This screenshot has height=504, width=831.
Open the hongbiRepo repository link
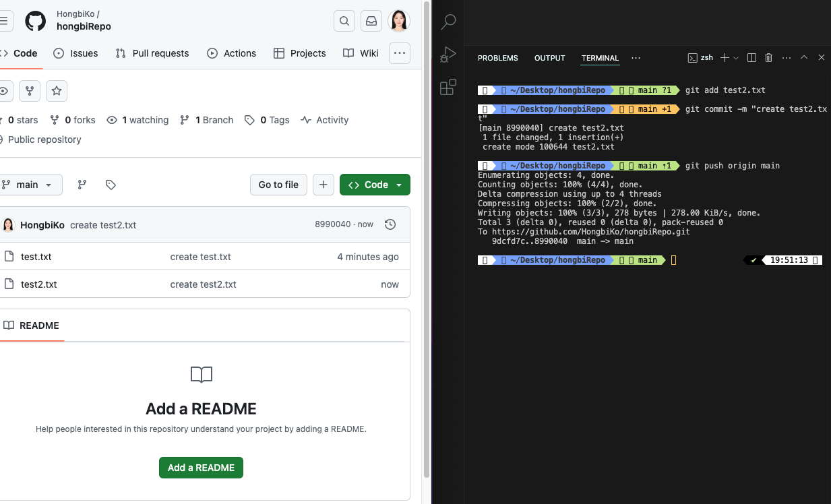point(84,27)
